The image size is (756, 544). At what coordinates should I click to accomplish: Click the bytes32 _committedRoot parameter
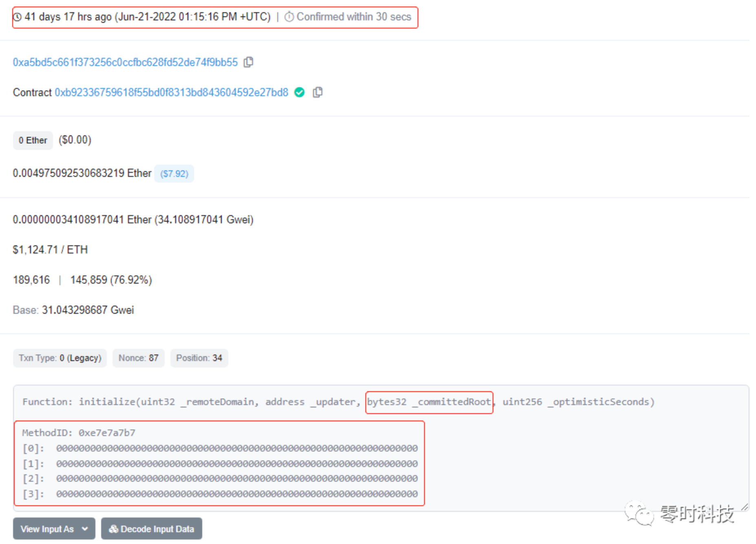pos(429,402)
